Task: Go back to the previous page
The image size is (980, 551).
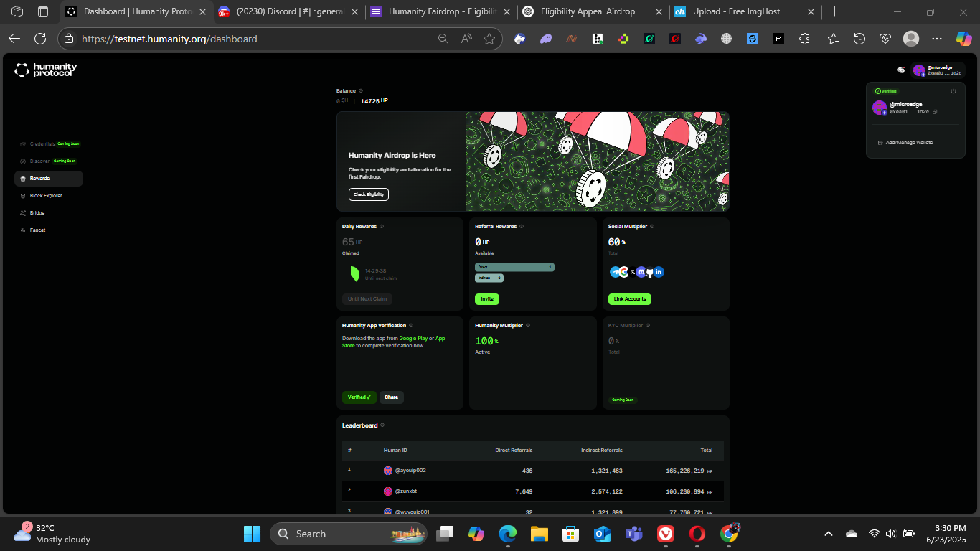Action: click(14, 39)
